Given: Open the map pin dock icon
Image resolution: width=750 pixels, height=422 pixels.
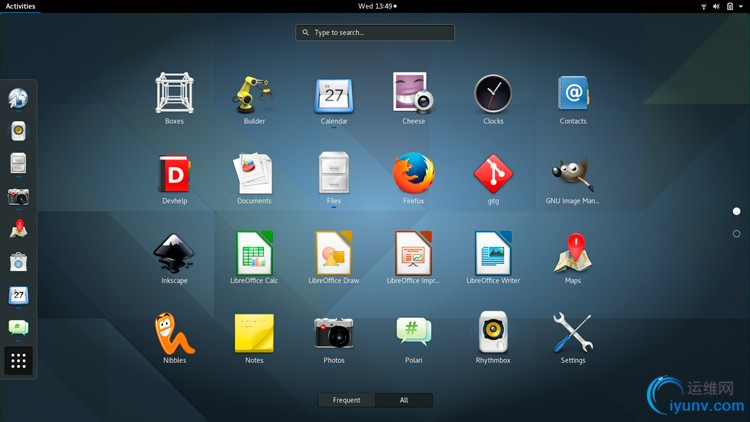Looking at the screenshot, I should tap(18, 229).
